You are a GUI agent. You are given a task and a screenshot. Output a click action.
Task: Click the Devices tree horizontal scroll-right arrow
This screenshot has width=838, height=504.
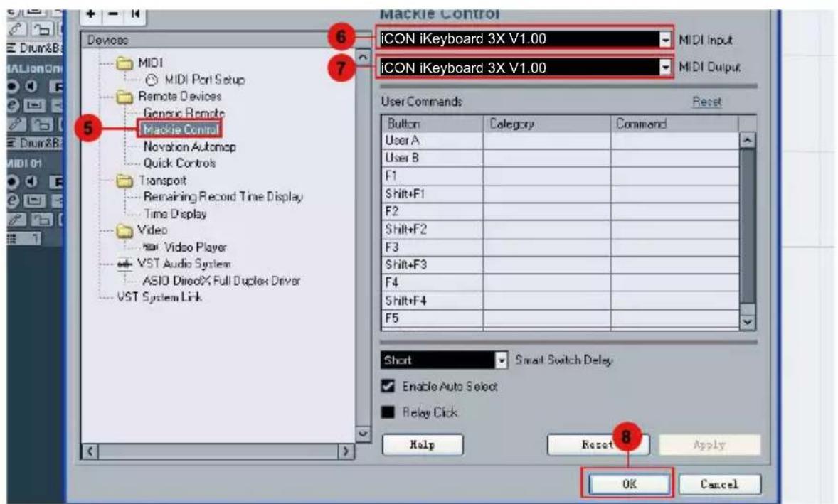[346, 451]
